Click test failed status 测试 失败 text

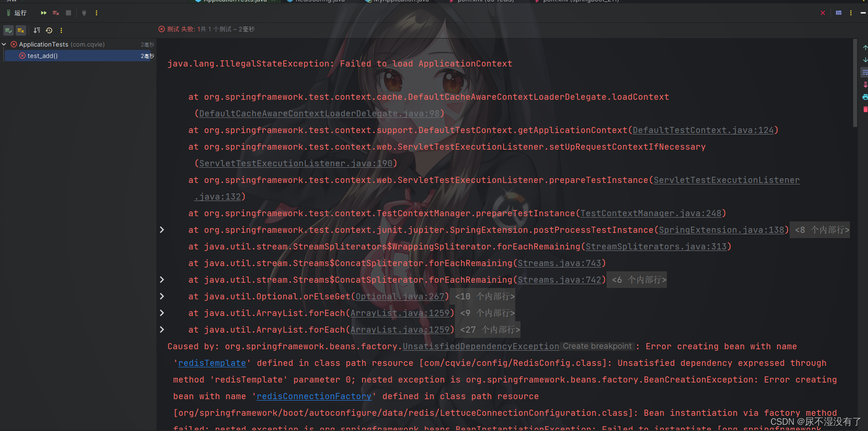pyautogui.click(x=181, y=29)
